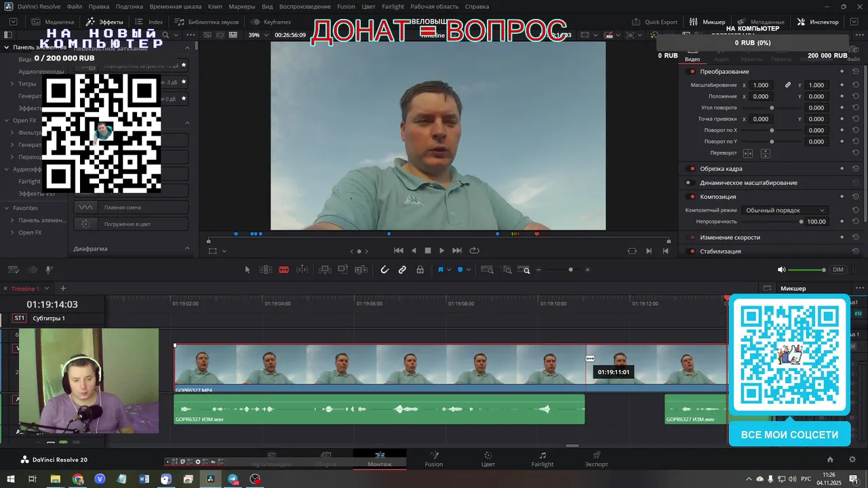
Task: Open the Keyframes panel
Action: tap(271, 22)
